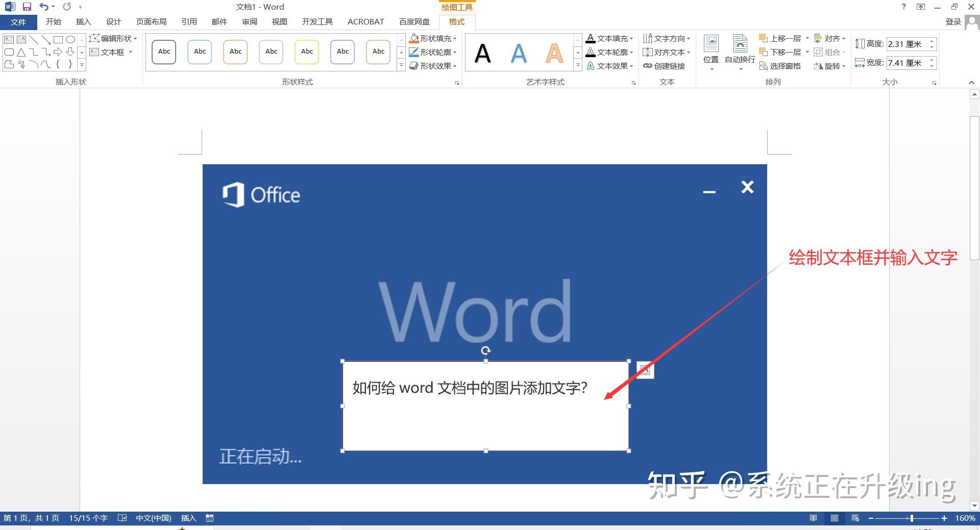Open the 自动换行 wrap text menu
Screen dimensions: 980x530
coord(740,53)
